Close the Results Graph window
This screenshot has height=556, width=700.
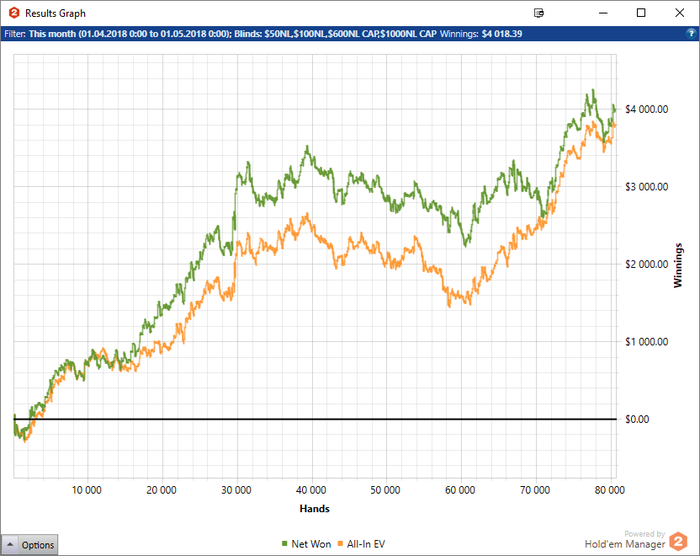679,13
